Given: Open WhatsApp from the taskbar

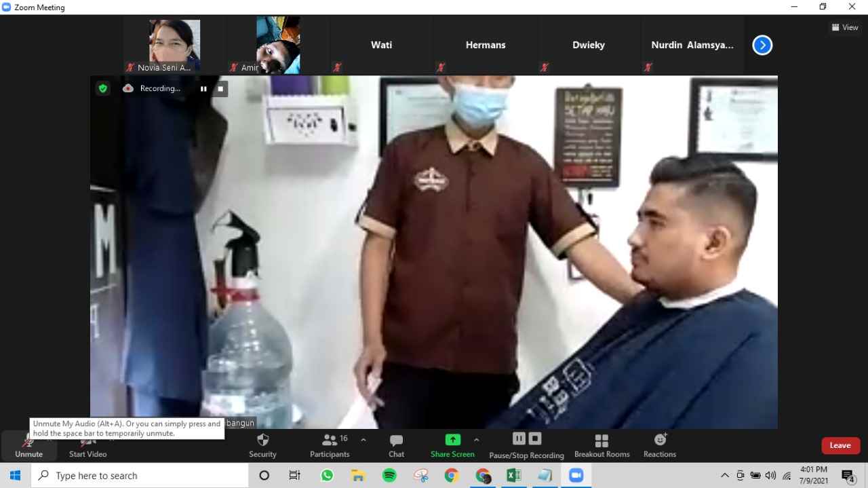Looking at the screenshot, I should click(x=327, y=476).
